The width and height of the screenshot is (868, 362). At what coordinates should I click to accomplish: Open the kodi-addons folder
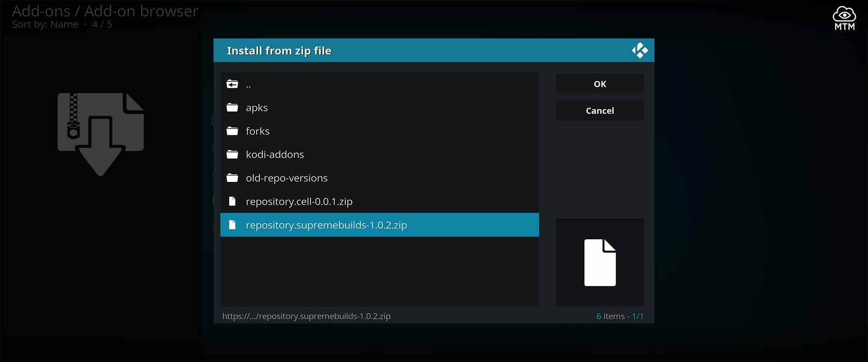pos(380,155)
